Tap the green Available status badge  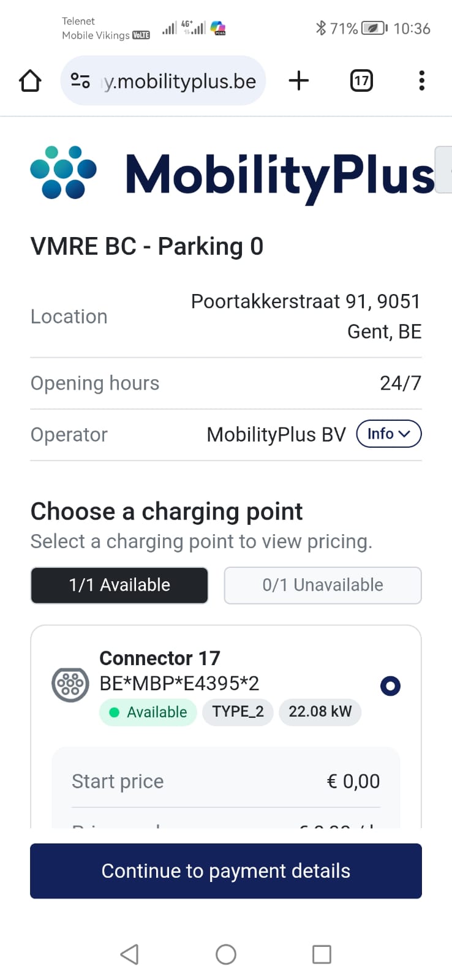[x=148, y=712]
